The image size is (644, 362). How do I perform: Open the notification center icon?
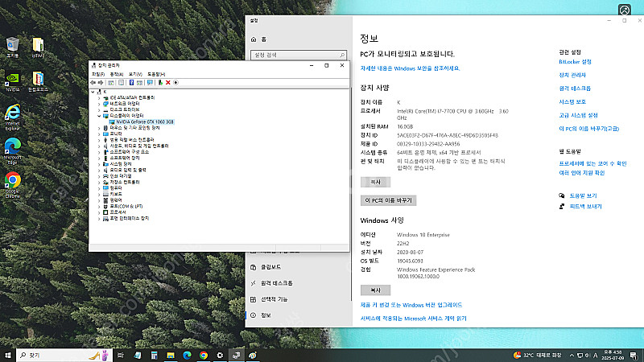pos(634,355)
